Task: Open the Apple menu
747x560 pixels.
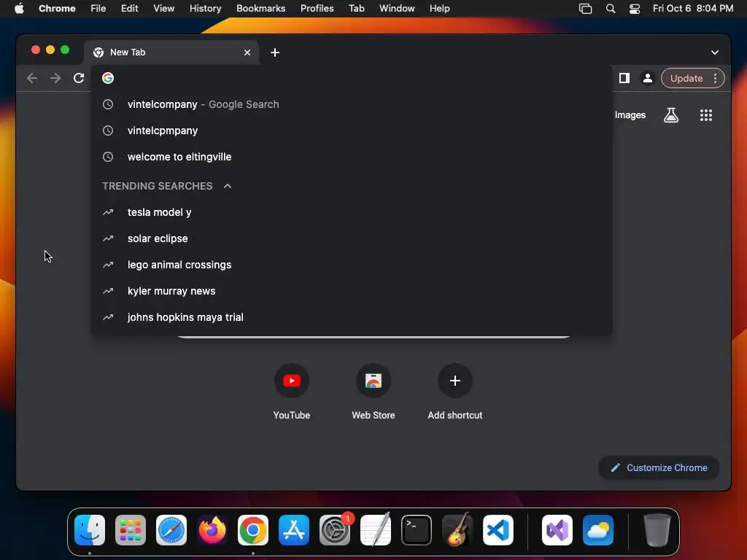Action: (19, 8)
